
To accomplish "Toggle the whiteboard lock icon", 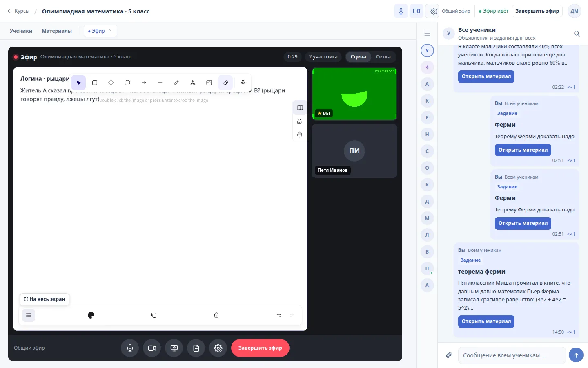I will coord(300,121).
